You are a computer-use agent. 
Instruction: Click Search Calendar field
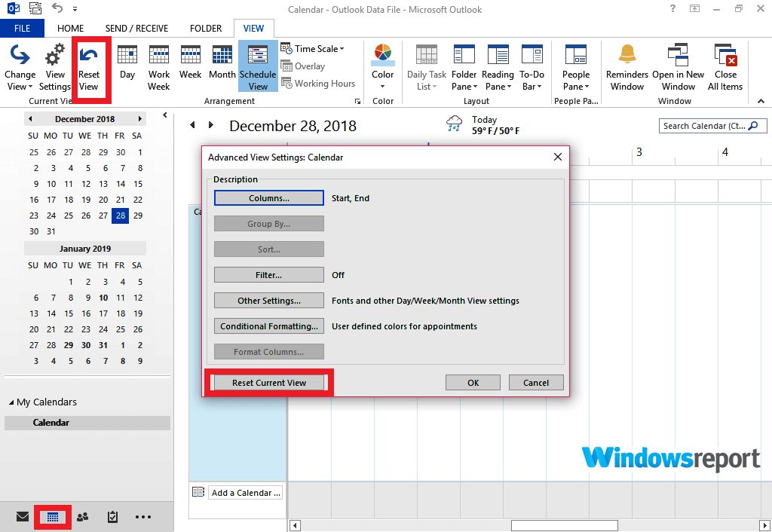(712, 126)
